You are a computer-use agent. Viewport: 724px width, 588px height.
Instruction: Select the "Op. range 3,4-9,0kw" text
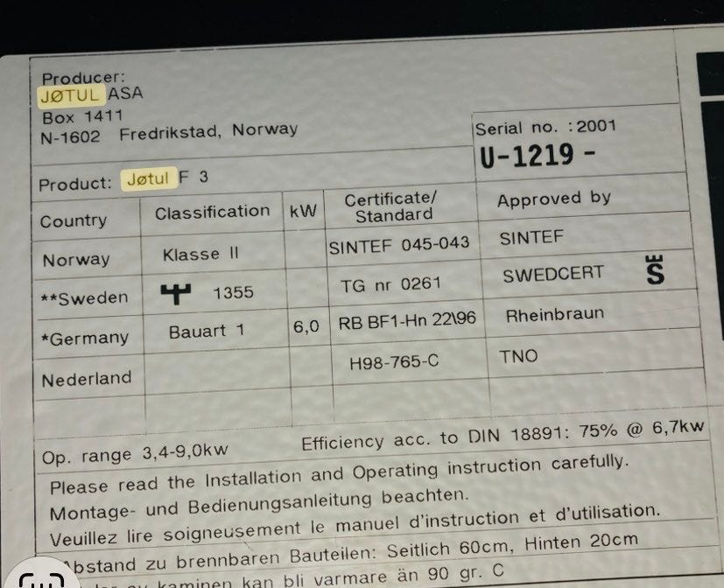click(x=135, y=454)
